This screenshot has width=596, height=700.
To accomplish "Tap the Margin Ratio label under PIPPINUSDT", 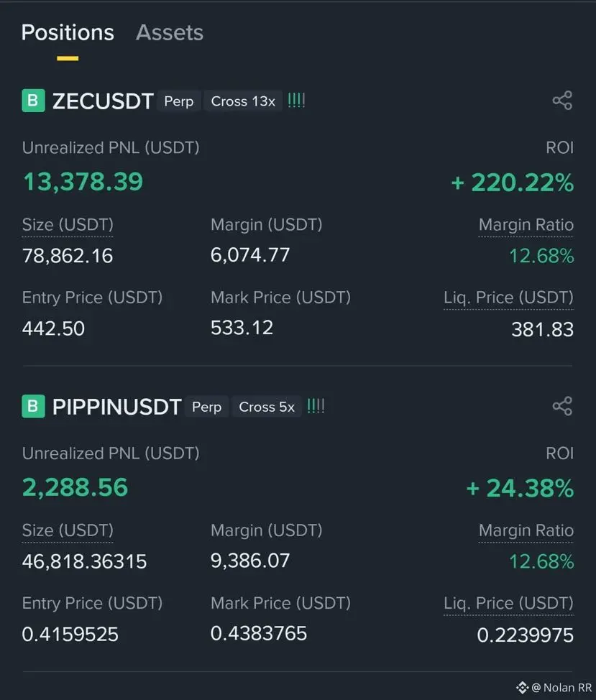I will click(x=526, y=530).
